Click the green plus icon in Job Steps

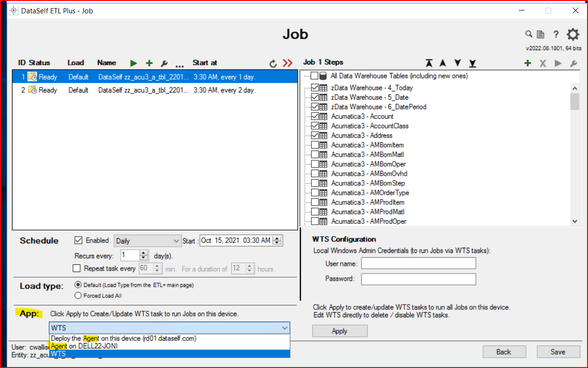click(x=527, y=63)
